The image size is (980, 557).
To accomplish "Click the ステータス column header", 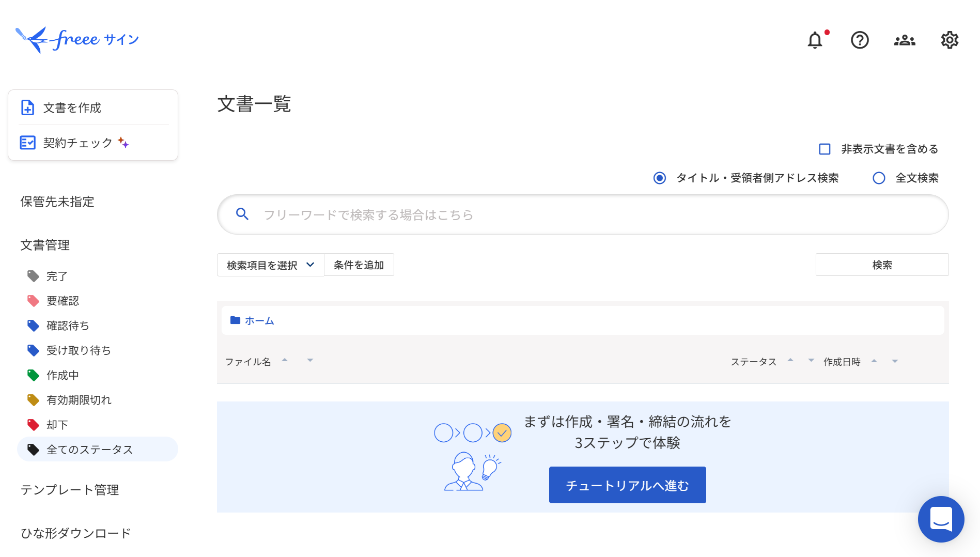I will pos(754,362).
